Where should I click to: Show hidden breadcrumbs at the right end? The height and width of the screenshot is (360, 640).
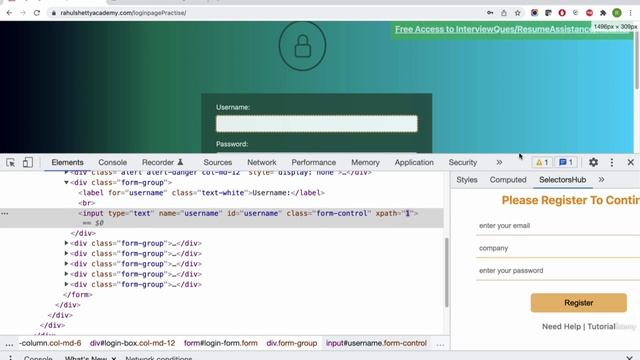440,344
